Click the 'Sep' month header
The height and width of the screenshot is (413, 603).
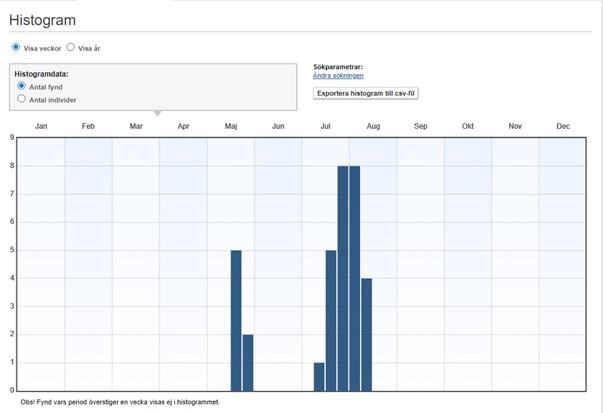pyautogui.click(x=420, y=126)
